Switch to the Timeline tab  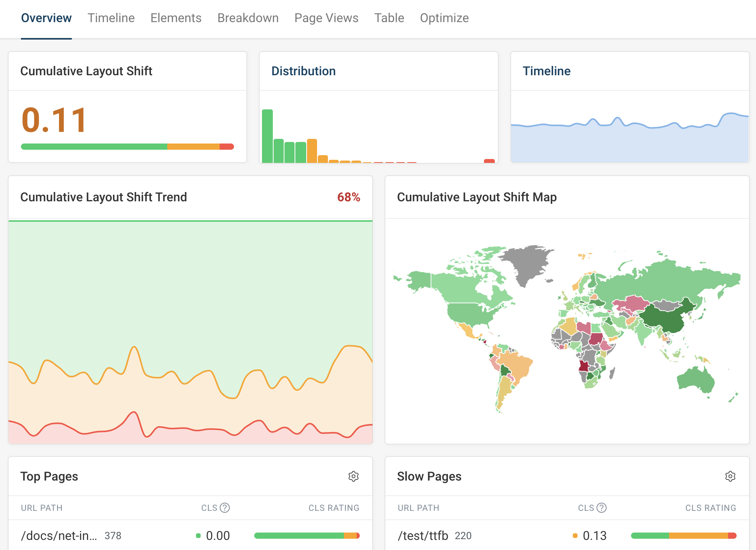[x=111, y=18]
